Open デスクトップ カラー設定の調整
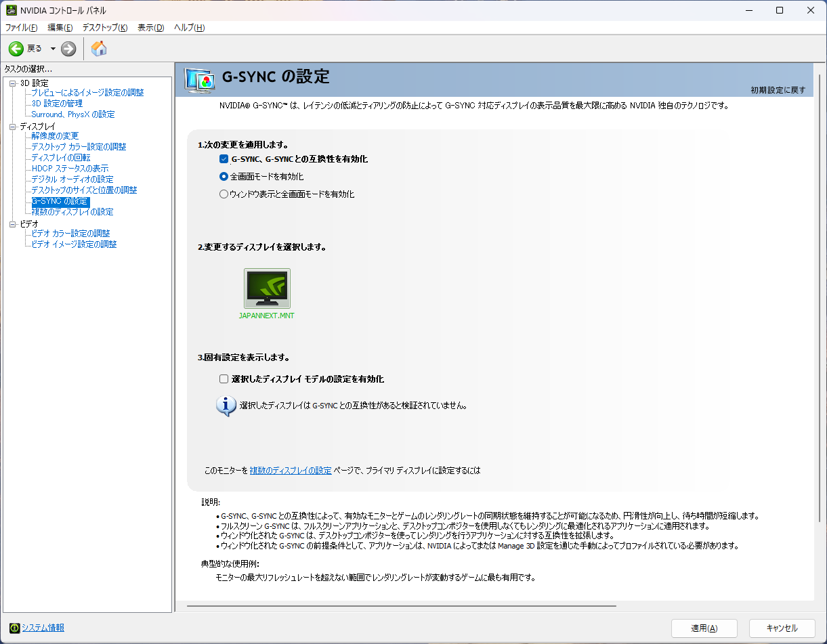827x644 pixels. [79, 147]
